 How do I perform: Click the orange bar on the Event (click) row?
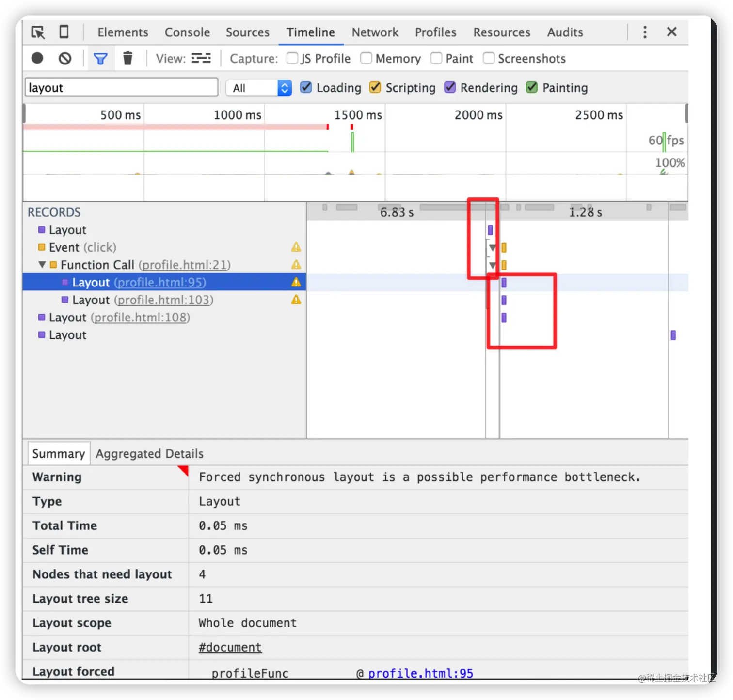(504, 248)
